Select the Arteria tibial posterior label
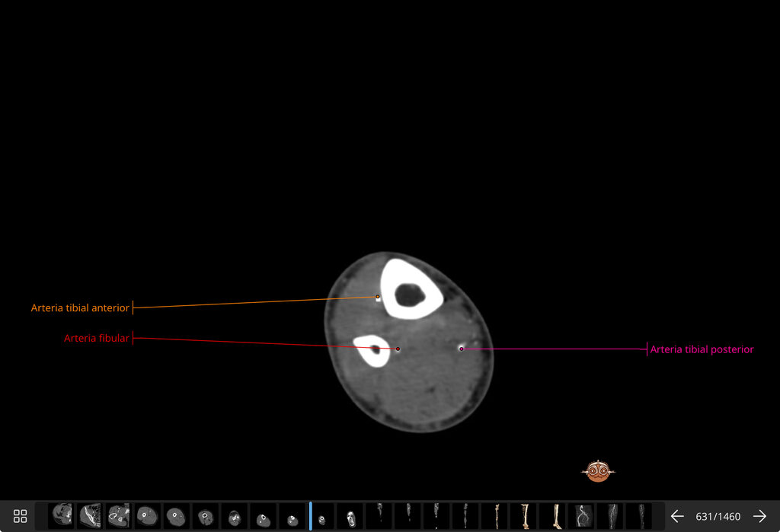This screenshot has width=780, height=532. click(x=702, y=349)
